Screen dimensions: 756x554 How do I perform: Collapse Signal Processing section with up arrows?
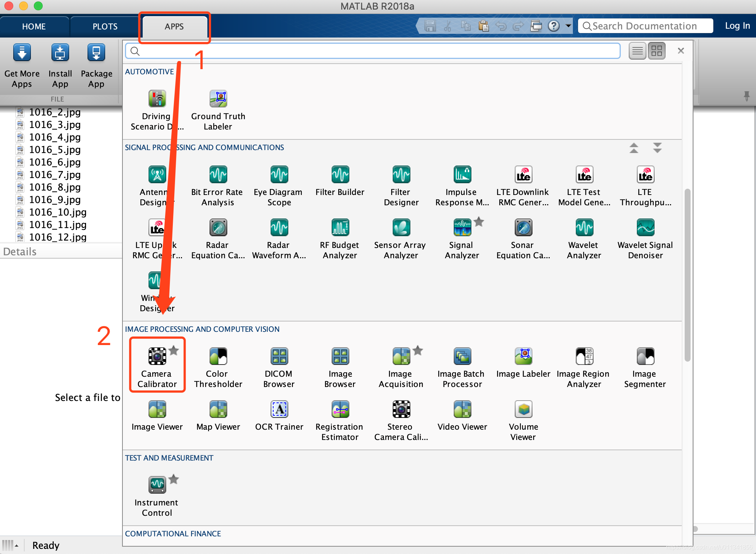click(x=634, y=148)
